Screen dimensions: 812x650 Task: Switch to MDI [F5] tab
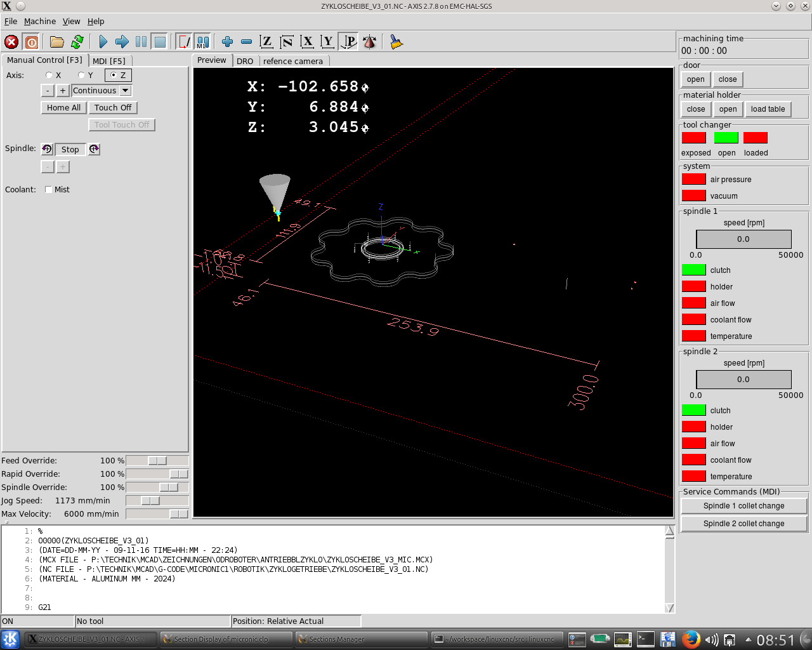(x=109, y=61)
